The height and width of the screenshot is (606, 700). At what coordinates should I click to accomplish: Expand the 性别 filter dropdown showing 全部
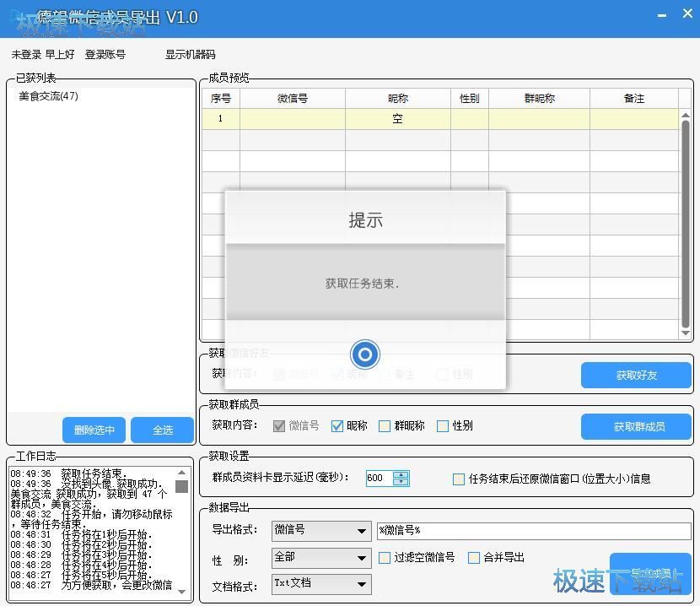[362, 558]
